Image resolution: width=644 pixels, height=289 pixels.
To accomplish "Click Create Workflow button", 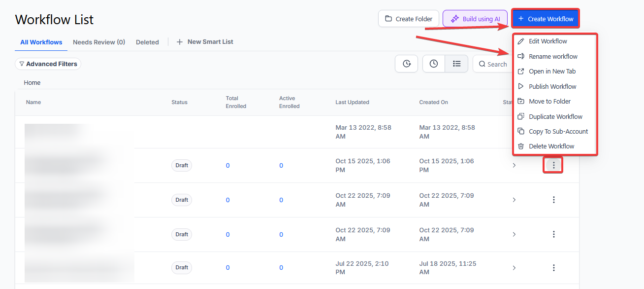I will click(546, 19).
